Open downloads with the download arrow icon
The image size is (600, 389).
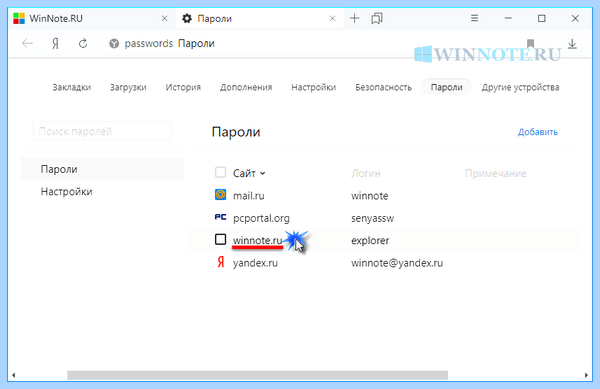click(x=572, y=44)
